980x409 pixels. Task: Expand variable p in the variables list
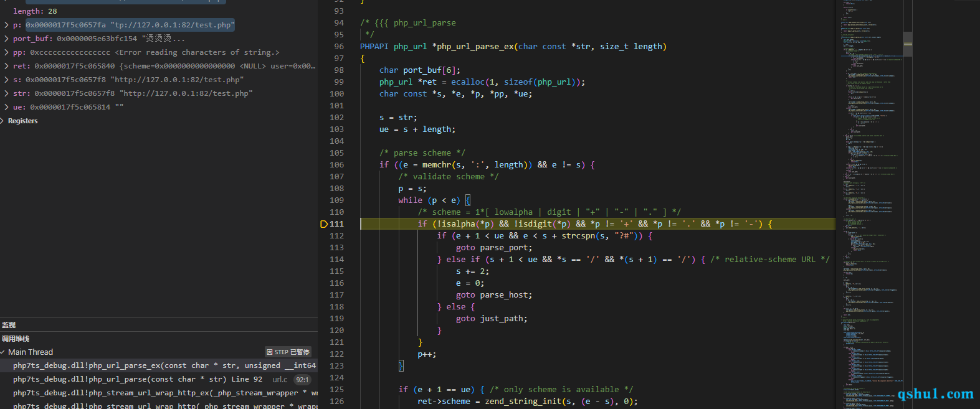click(x=6, y=25)
